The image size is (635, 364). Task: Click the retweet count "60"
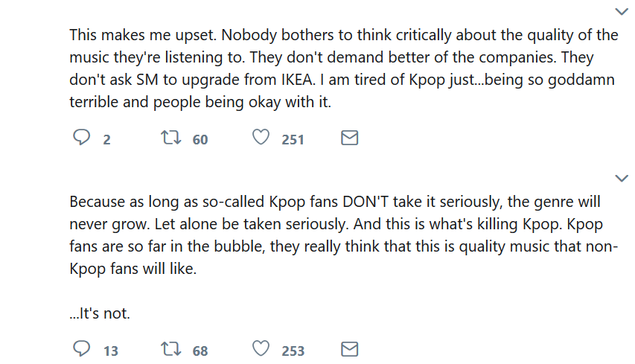tap(200, 139)
